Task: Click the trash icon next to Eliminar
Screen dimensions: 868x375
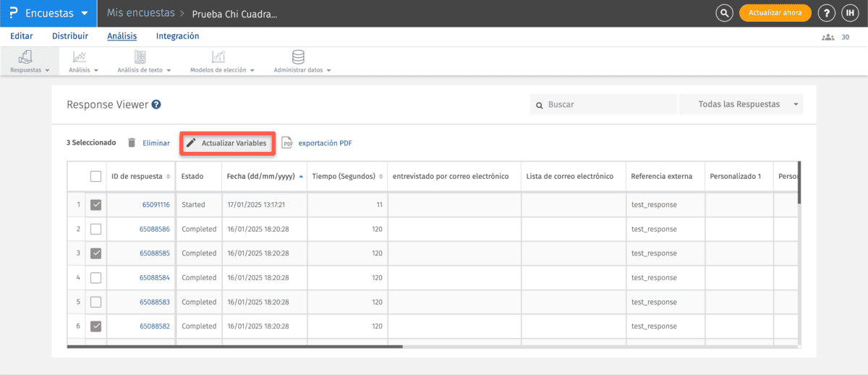Action: [x=132, y=143]
